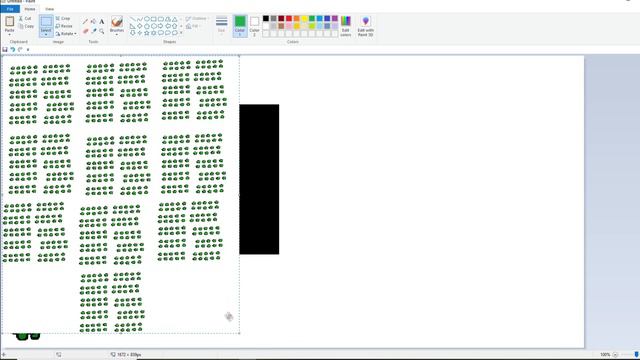Image resolution: width=640 pixels, height=360 pixels.
Task: Select the Eraser tool
Action: click(x=85, y=31)
